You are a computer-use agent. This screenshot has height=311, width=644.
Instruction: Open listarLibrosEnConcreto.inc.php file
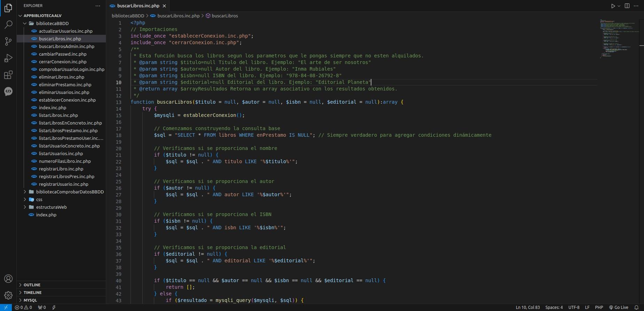[x=61, y=123]
